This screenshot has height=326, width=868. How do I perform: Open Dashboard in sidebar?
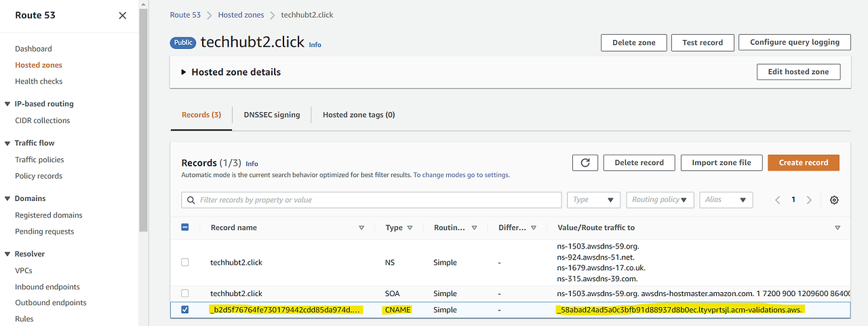[x=33, y=49]
